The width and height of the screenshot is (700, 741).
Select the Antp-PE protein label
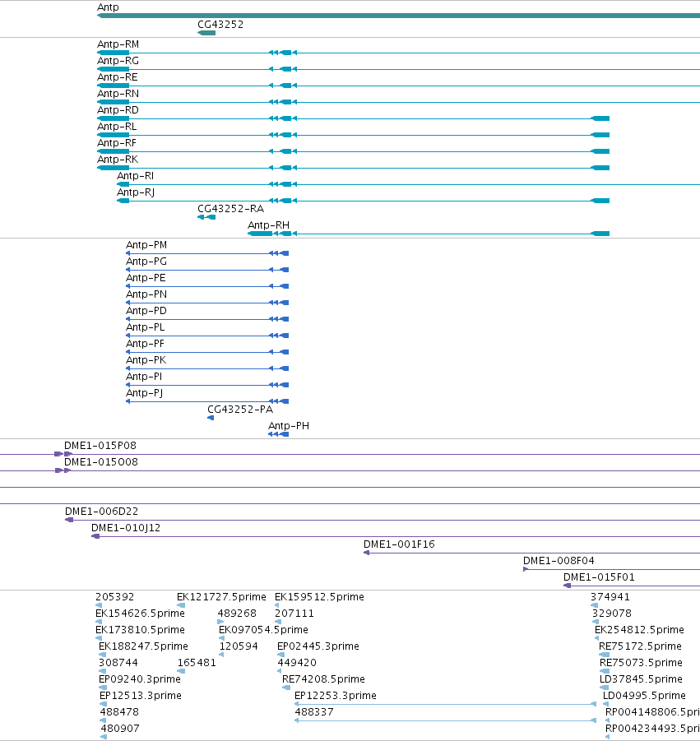[x=146, y=278]
